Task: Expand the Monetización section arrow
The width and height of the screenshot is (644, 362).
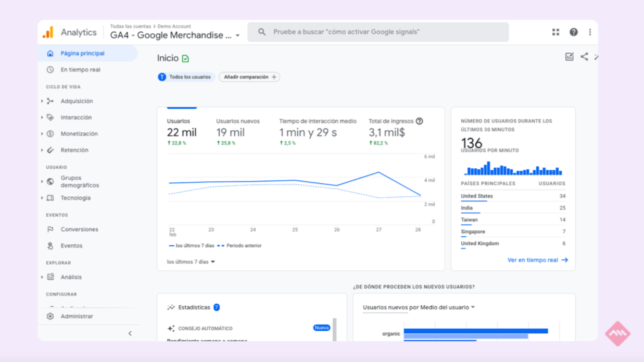Action: pos(42,133)
